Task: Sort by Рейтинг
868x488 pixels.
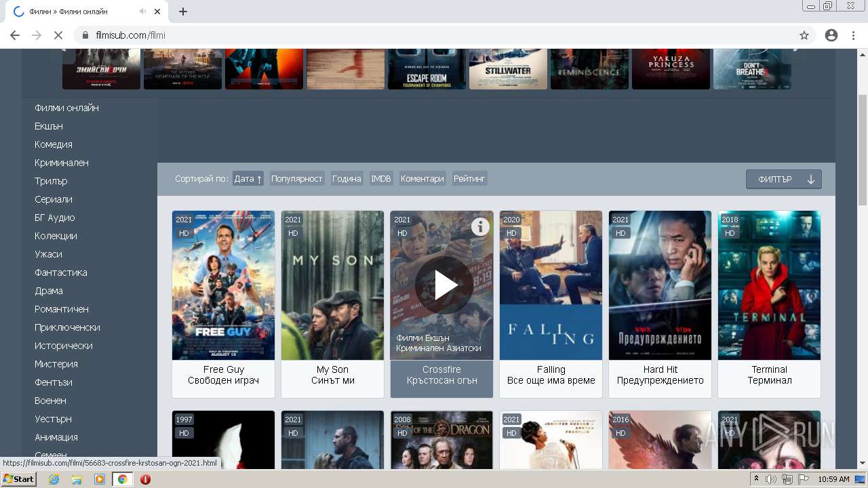Action: (x=469, y=179)
